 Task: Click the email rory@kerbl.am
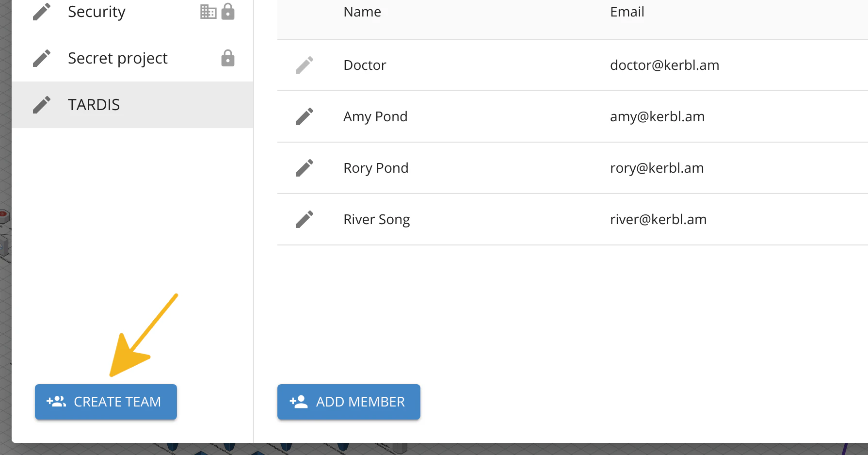pyautogui.click(x=657, y=168)
